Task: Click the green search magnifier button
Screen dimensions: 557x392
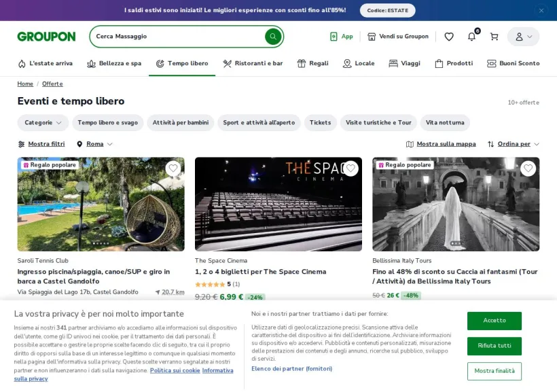Action: [273, 36]
